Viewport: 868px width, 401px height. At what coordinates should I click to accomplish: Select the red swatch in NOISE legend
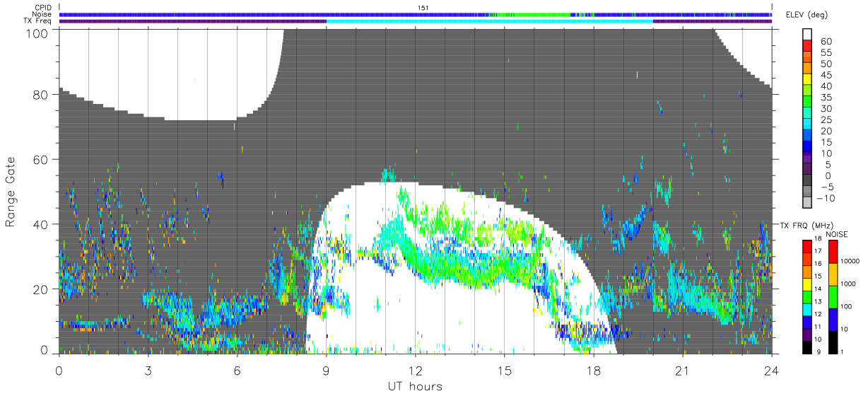point(832,251)
